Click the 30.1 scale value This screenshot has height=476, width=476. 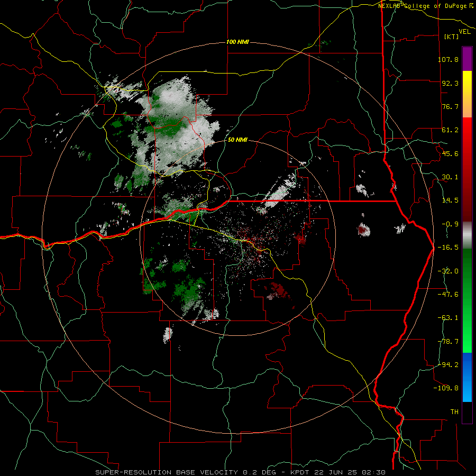450,177
